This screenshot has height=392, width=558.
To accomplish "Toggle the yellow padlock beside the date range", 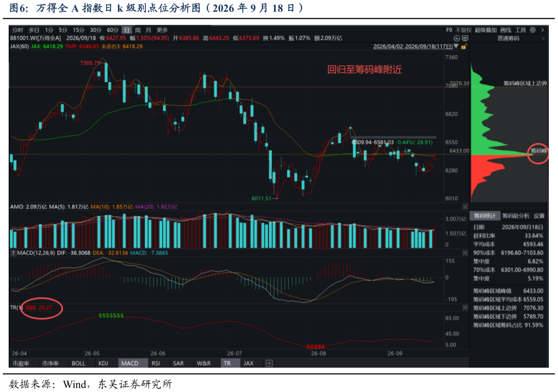I will [464, 46].
